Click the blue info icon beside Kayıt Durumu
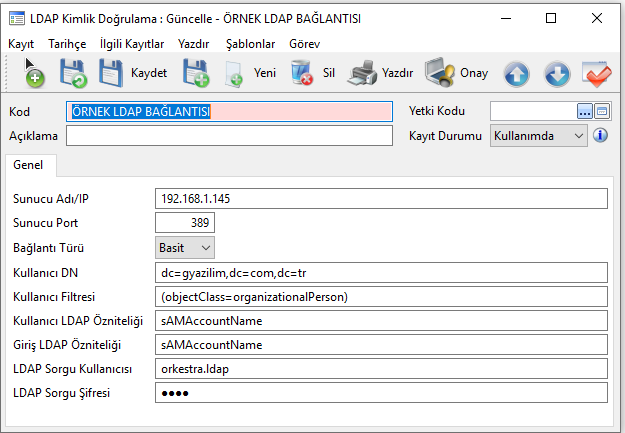This screenshot has width=625, height=433. [x=601, y=135]
